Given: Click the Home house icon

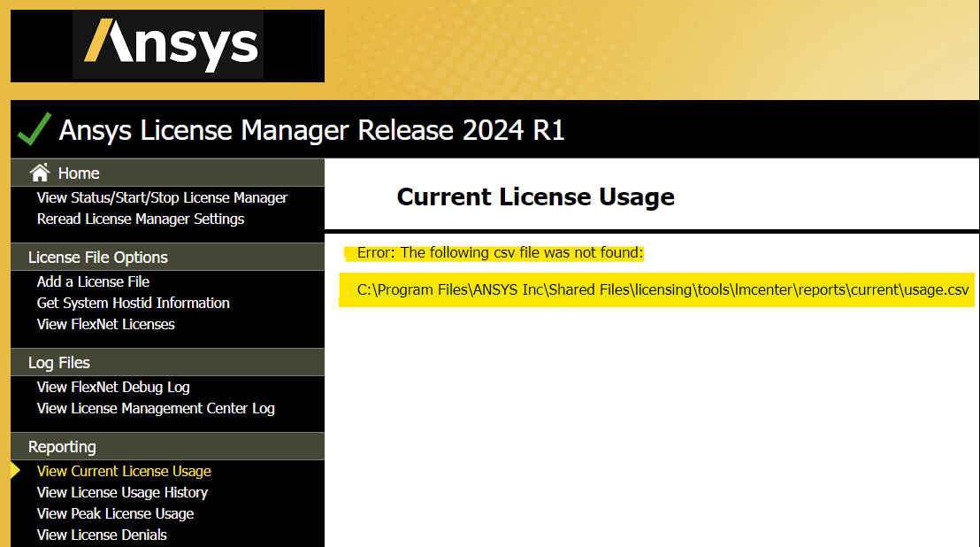Looking at the screenshot, I should click(x=39, y=173).
